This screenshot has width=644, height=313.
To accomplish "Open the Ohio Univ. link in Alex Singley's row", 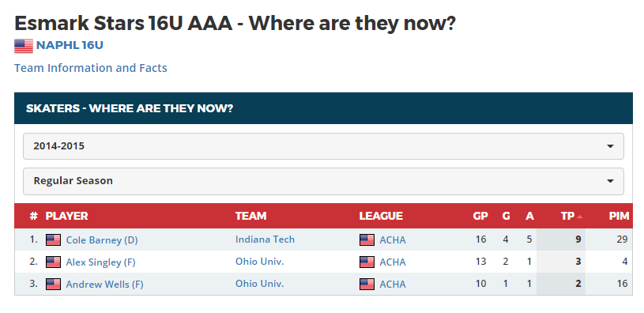I will 259,262.
